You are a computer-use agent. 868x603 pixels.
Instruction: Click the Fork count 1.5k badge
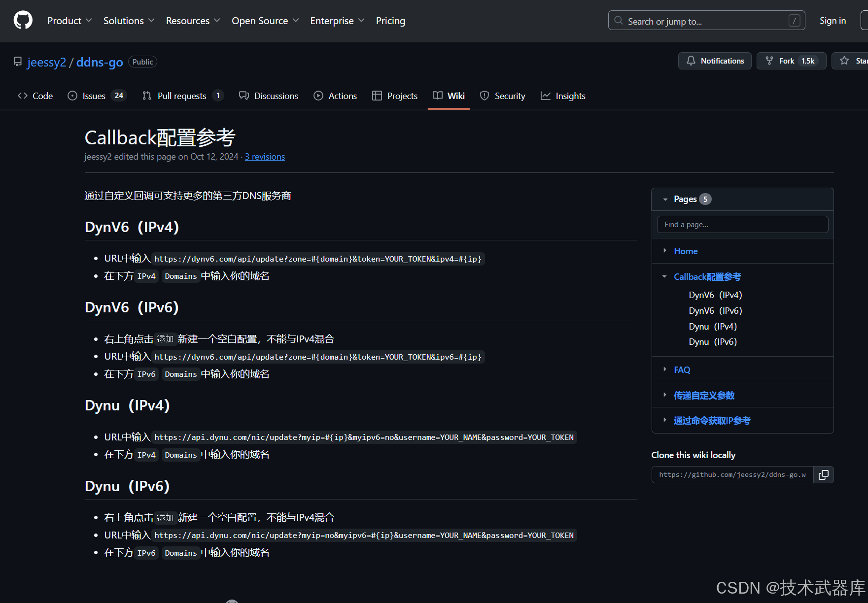pyautogui.click(x=808, y=61)
